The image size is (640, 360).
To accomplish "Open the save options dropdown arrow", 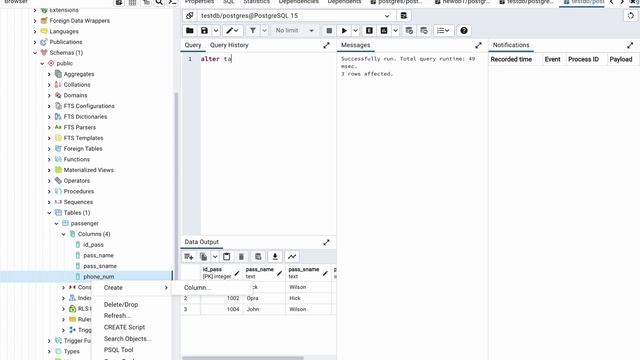I will 216,31.
